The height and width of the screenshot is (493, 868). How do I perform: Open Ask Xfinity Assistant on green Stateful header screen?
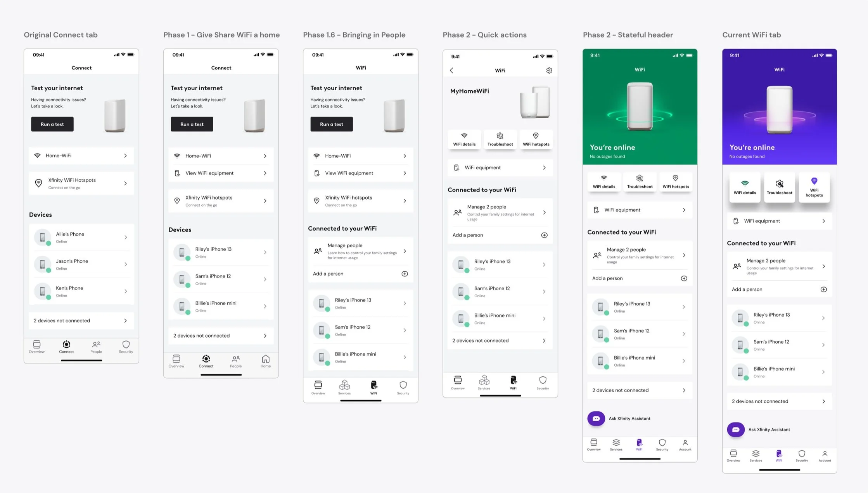click(x=596, y=419)
